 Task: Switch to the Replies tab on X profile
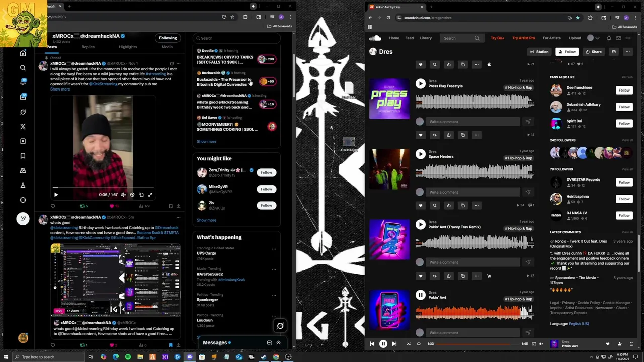pos(88,47)
